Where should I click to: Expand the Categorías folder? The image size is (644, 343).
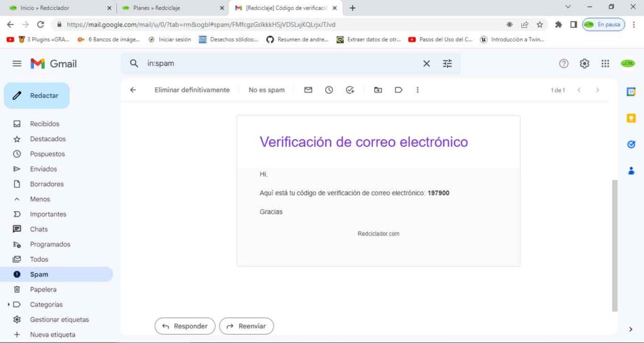(x=9, y=305)
